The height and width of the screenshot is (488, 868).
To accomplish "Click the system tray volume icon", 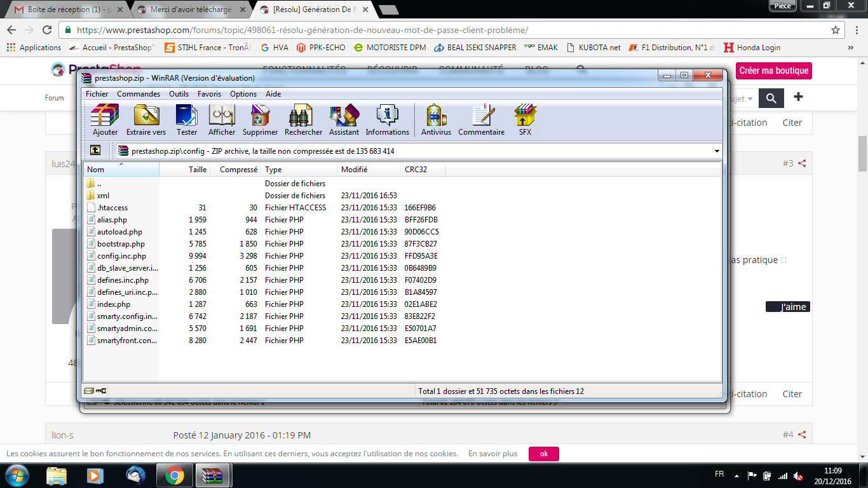I will (799, 476).
